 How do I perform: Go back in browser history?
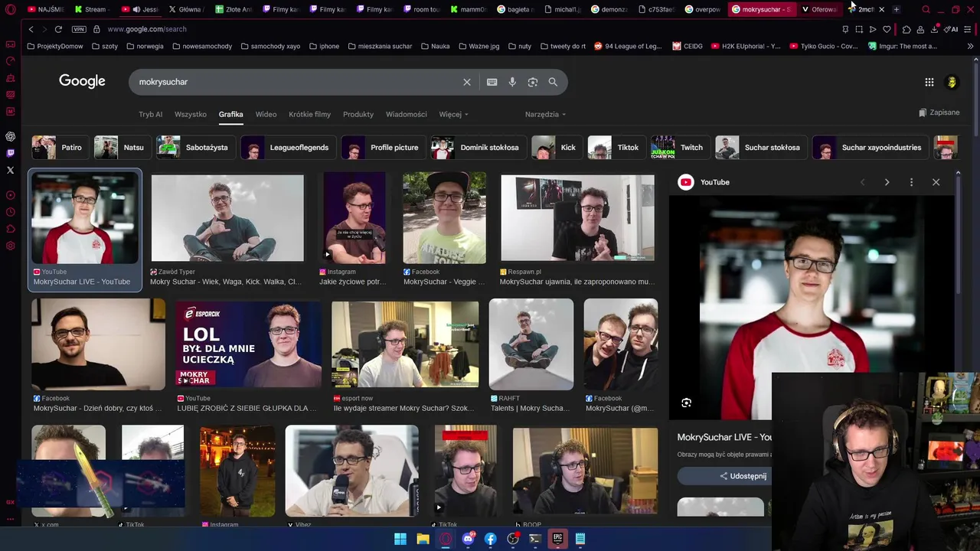31,29
